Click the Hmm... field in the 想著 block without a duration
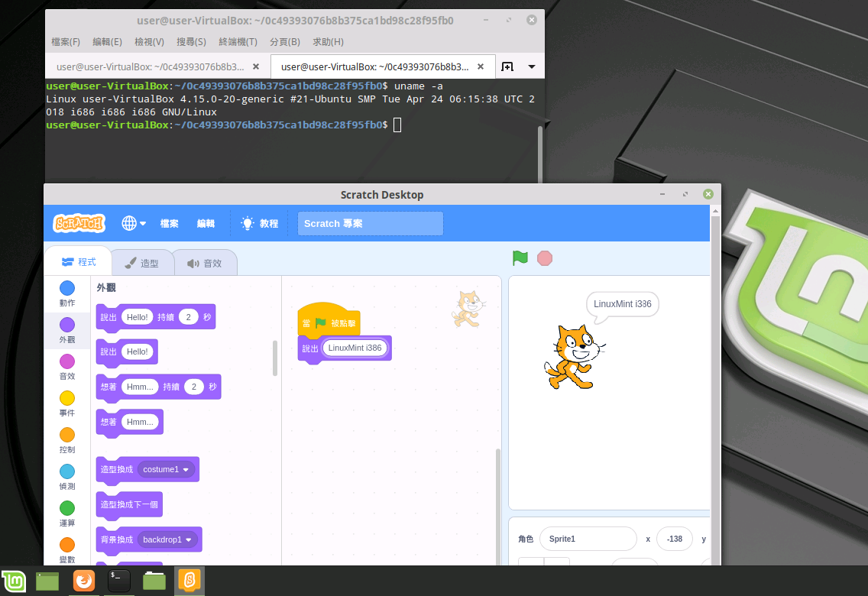 [140, 422]
